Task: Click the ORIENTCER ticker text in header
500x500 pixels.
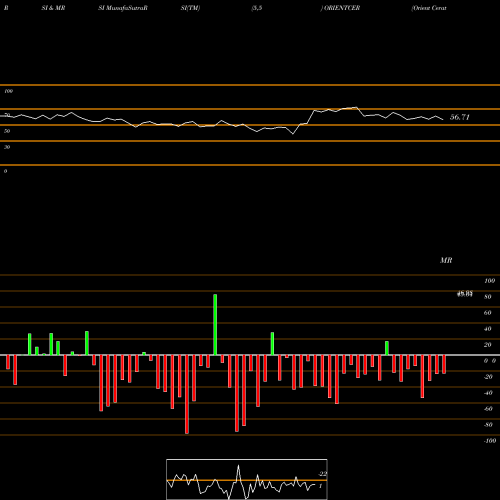Action: click(342, 8)
